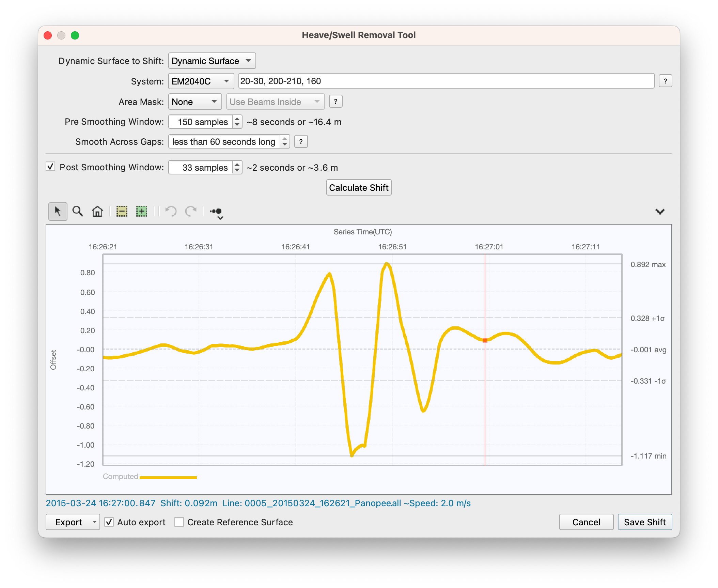Open the Dynamic Surface dropdown
This screenshot has width=718, height=588.
click(x=212, y=61)
